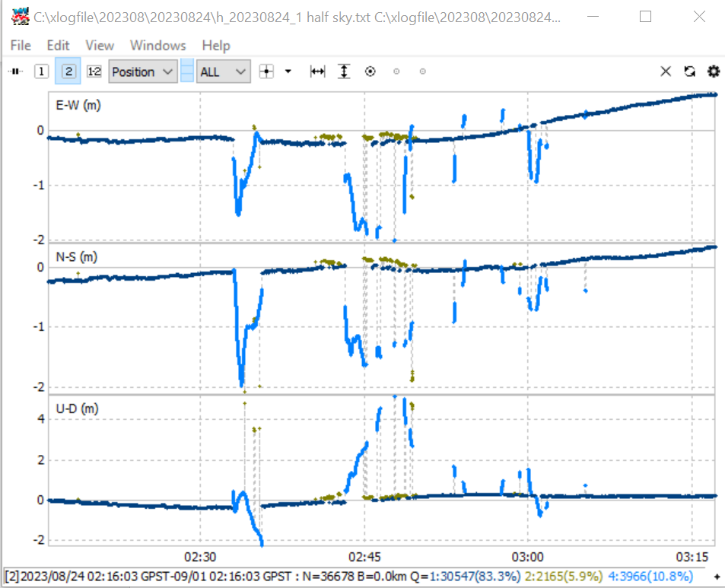Toggle the 1-2 difference solution button
The width and height of the screenshot is (725, 588).
pyautogui.click(x=94, y=72)
